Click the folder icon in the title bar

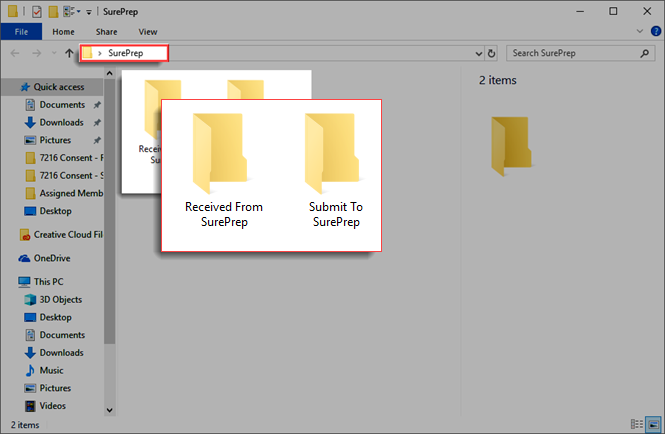(13, 11)
